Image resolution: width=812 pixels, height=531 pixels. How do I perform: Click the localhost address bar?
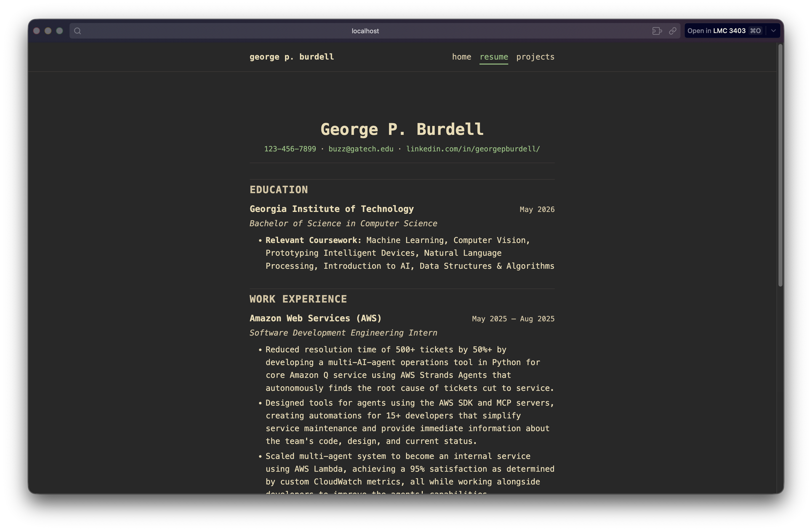coord(365,31)
